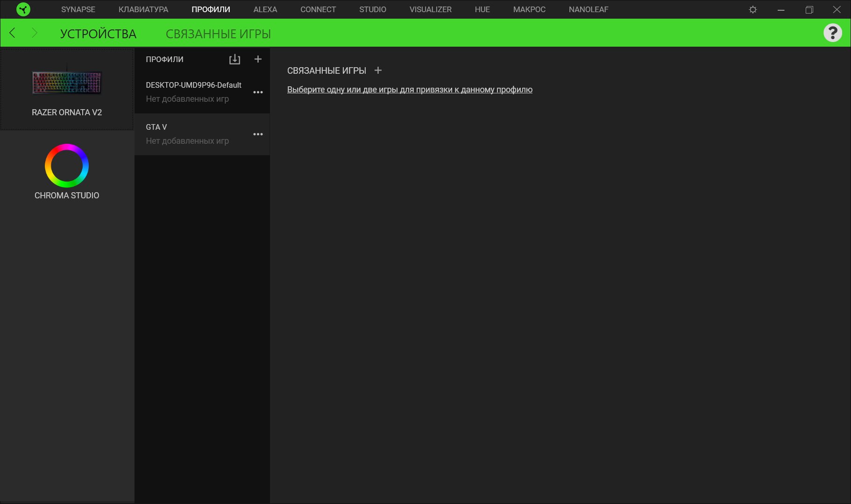Switch to the SYNAPSE tab
This screenshot has height=504, width=851.
[78, 9]
